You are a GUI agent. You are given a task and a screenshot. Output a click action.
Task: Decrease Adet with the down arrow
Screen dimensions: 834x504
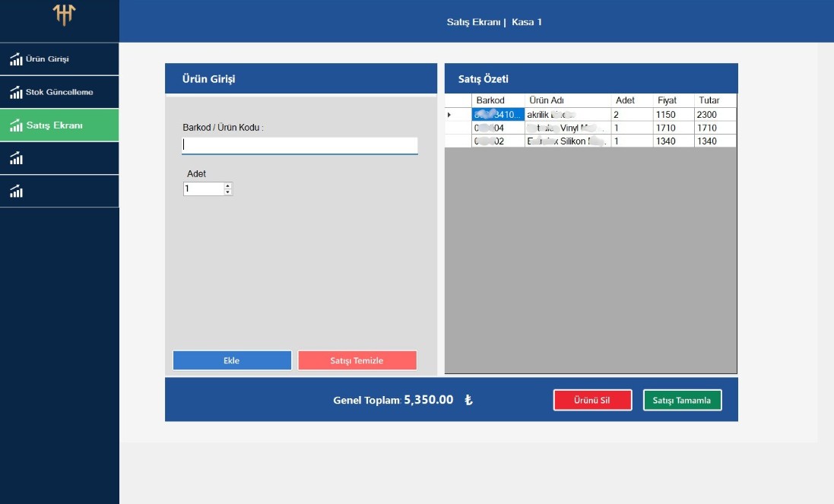point(227,192)
